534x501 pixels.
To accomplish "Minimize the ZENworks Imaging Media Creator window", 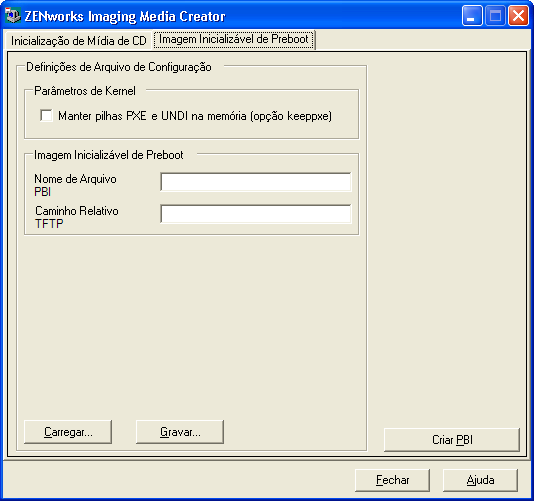I will (x=472, y=16).
